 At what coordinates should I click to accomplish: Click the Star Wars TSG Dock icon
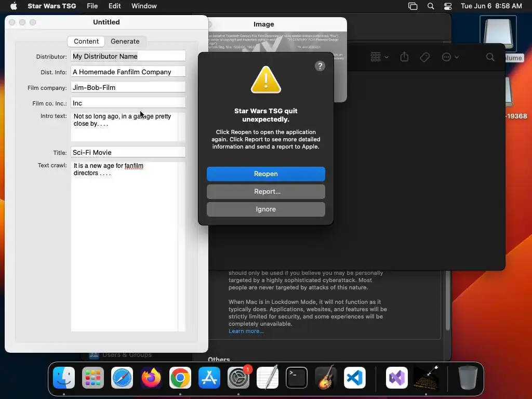tap(426, 378)
